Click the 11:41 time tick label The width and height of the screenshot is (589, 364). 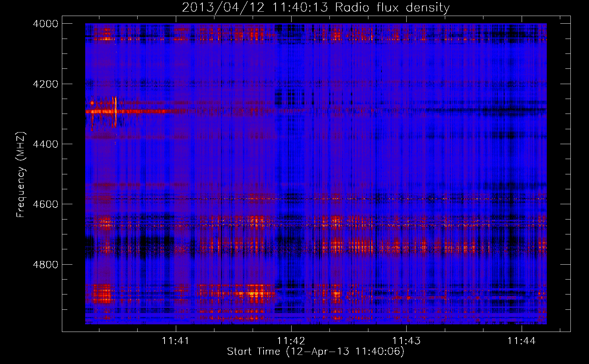176,341
